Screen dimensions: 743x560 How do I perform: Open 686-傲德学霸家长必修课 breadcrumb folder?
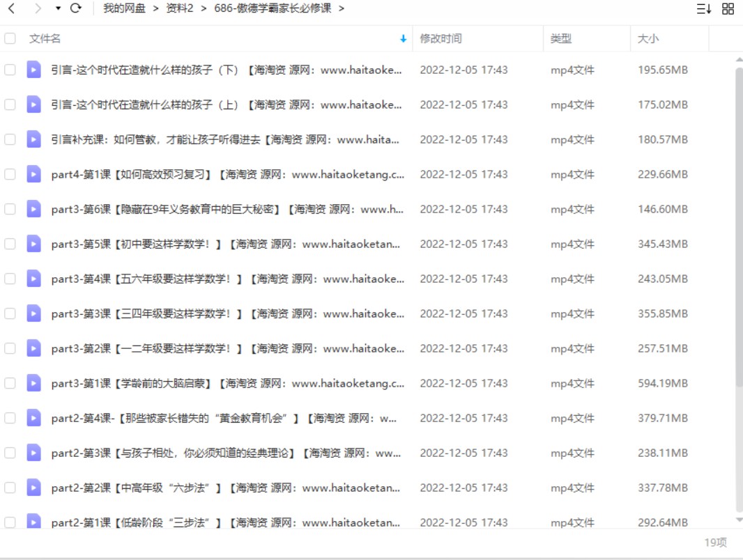[x=273, y=8]
